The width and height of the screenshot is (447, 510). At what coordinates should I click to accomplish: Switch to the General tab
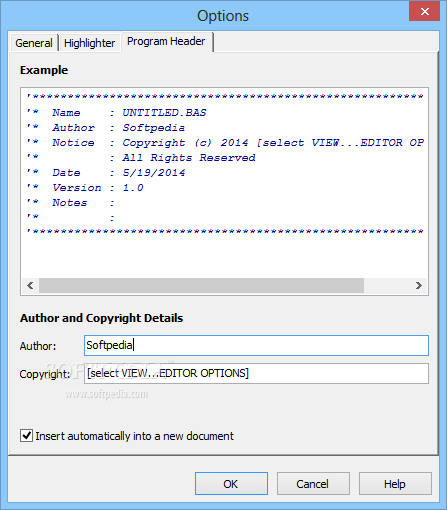click(x=34, y=43)
